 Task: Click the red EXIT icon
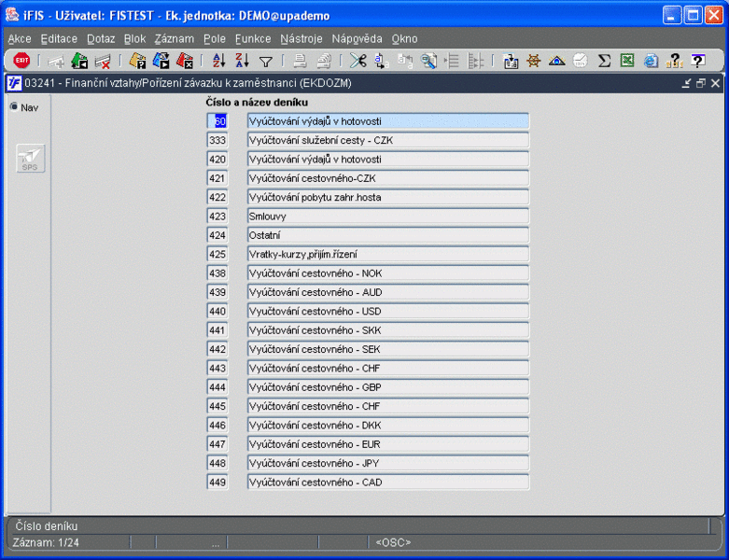(x=21, y=61)
